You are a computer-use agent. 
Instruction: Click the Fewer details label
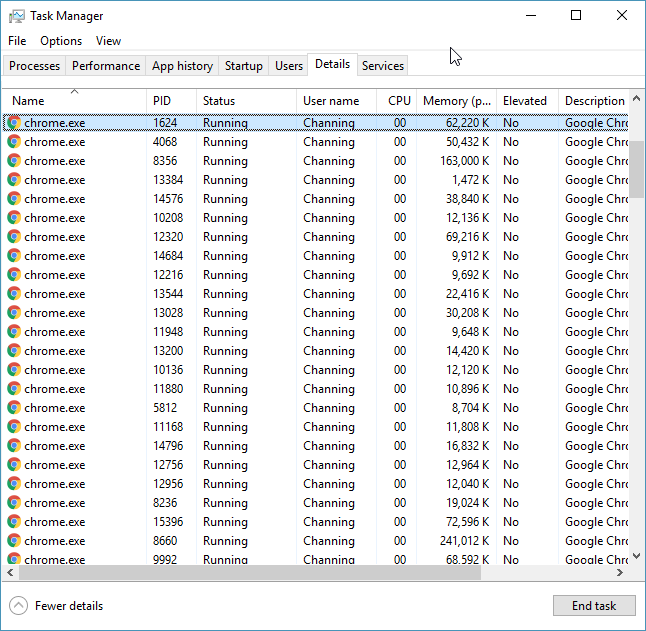(69, 605)
